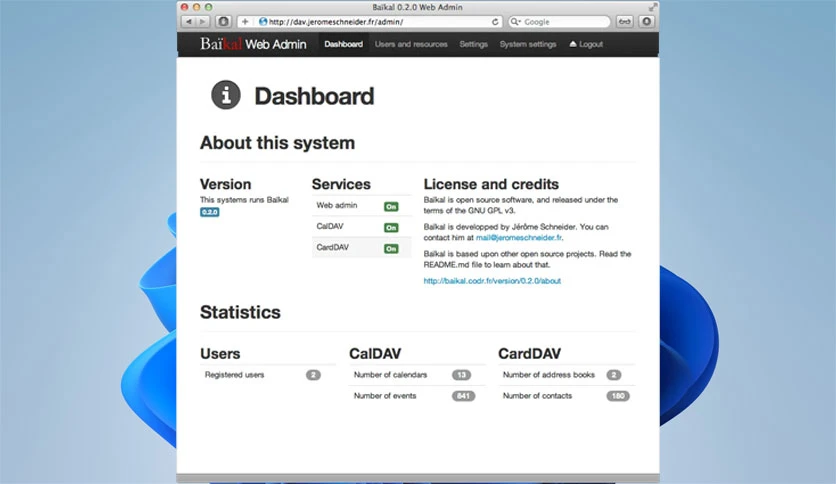Click the 'About this system' heading
The height and width of the screenshot is (484, 836).
coord(277,143)
